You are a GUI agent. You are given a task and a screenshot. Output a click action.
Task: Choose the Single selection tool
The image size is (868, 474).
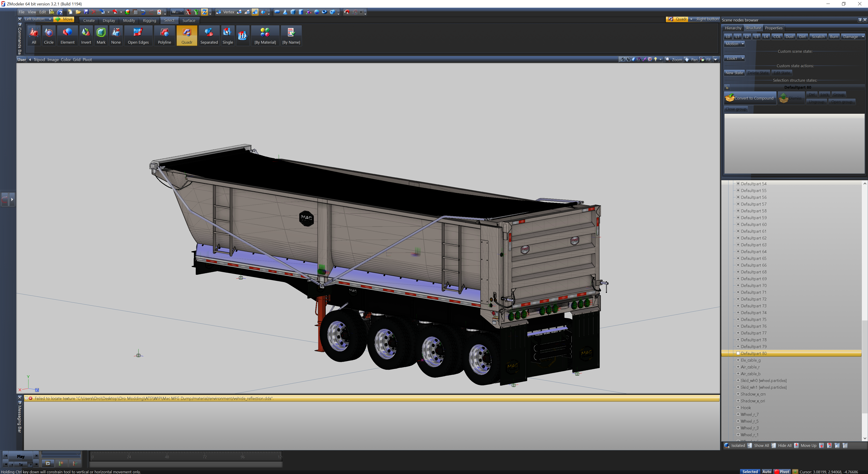(228, 36)
